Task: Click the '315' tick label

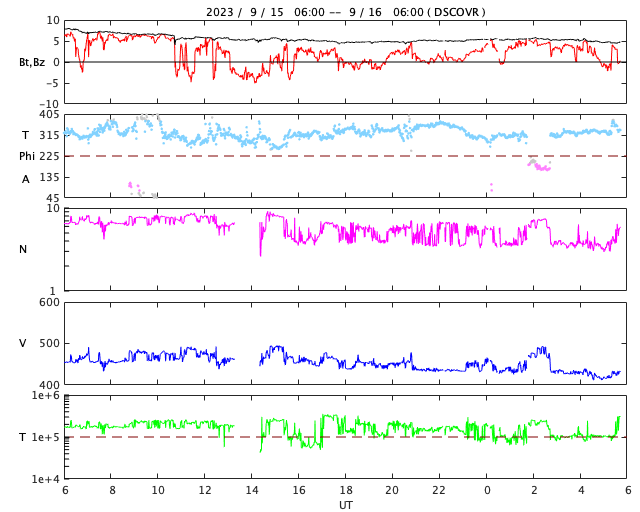Action: (49, 135)
